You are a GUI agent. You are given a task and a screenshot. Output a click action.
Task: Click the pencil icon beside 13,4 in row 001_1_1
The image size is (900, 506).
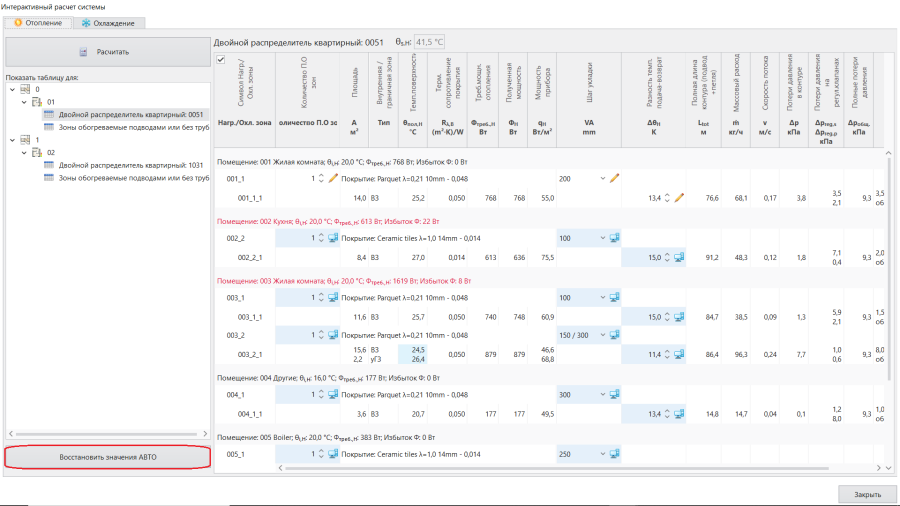(679, 198)
